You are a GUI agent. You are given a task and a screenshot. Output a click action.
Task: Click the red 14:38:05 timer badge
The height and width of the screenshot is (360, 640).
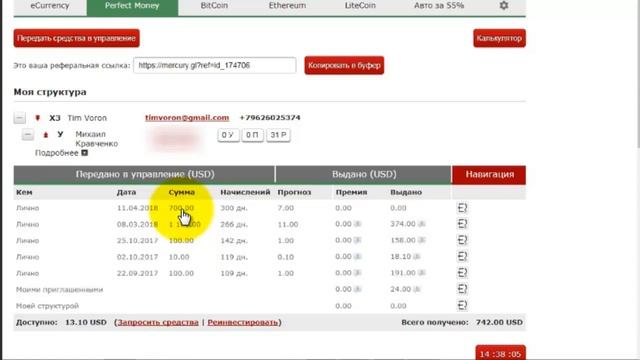point(500,353)
